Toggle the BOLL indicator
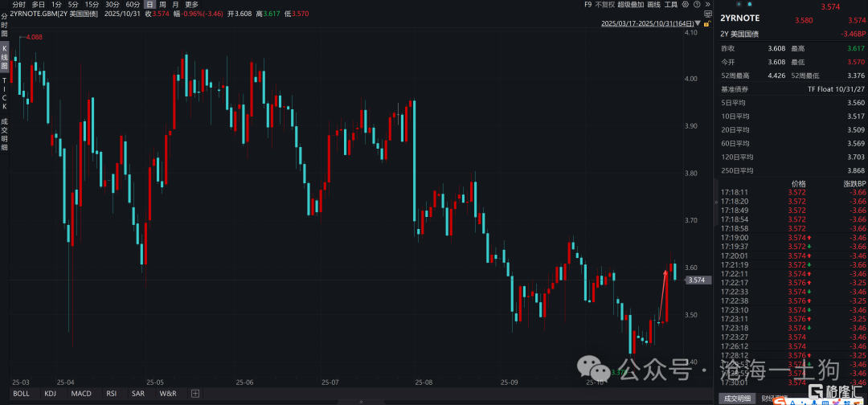 pyautogui.click(x=21, y=394)
